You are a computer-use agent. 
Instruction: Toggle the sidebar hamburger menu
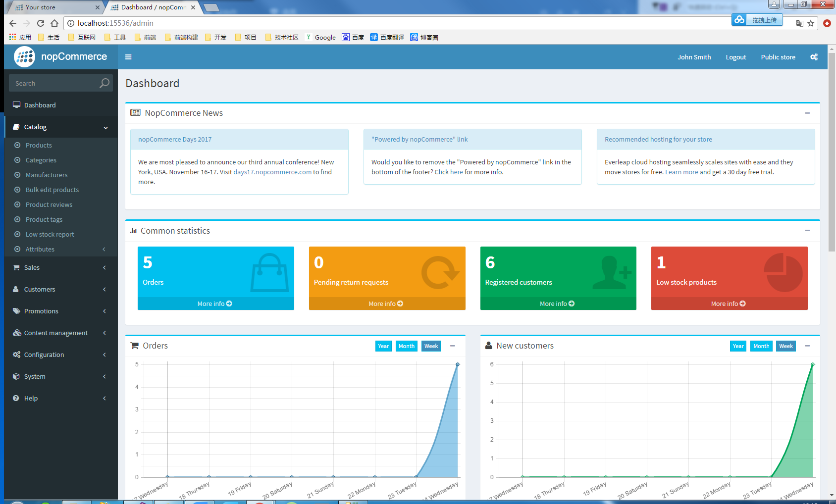[128, 57]
